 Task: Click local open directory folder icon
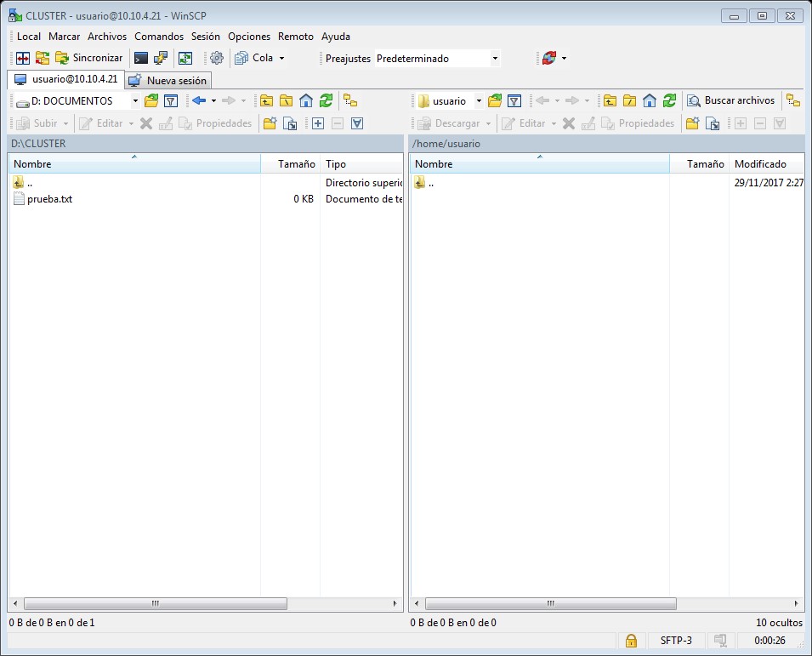(151, 100)
